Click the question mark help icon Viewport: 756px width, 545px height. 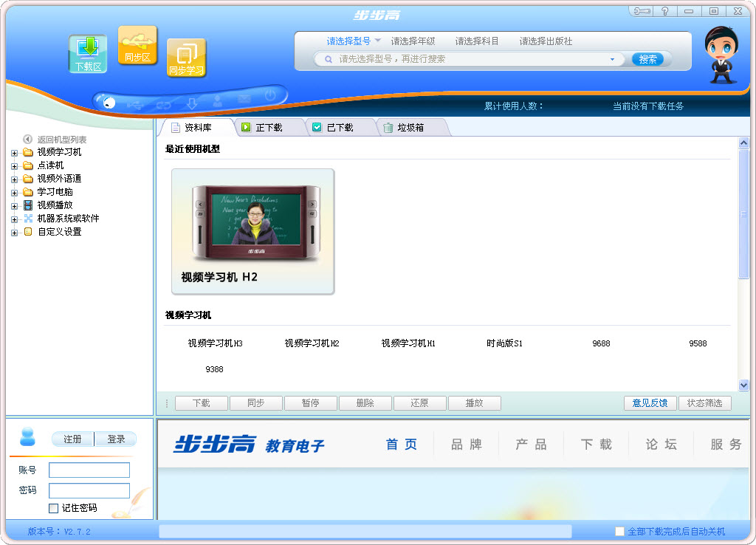pyautogui.click(x=665, y=10)
